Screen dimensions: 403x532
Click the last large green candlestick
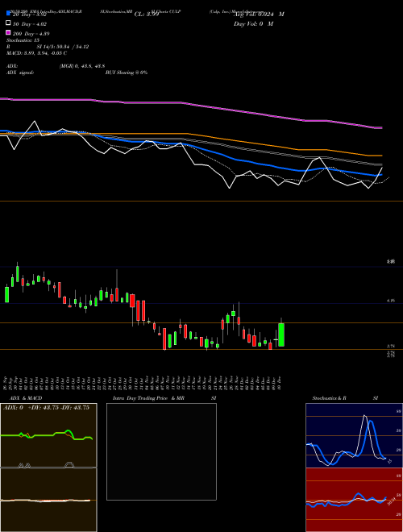tap(281, 335)
